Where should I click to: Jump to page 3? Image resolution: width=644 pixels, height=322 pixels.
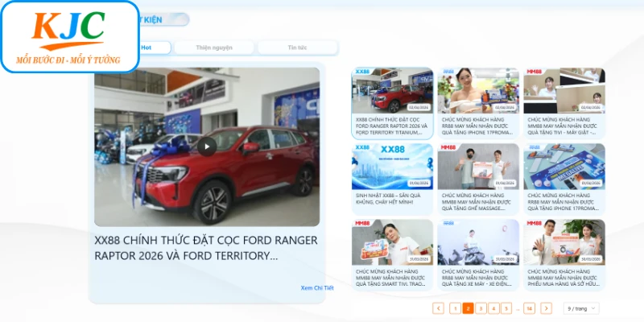481,308
